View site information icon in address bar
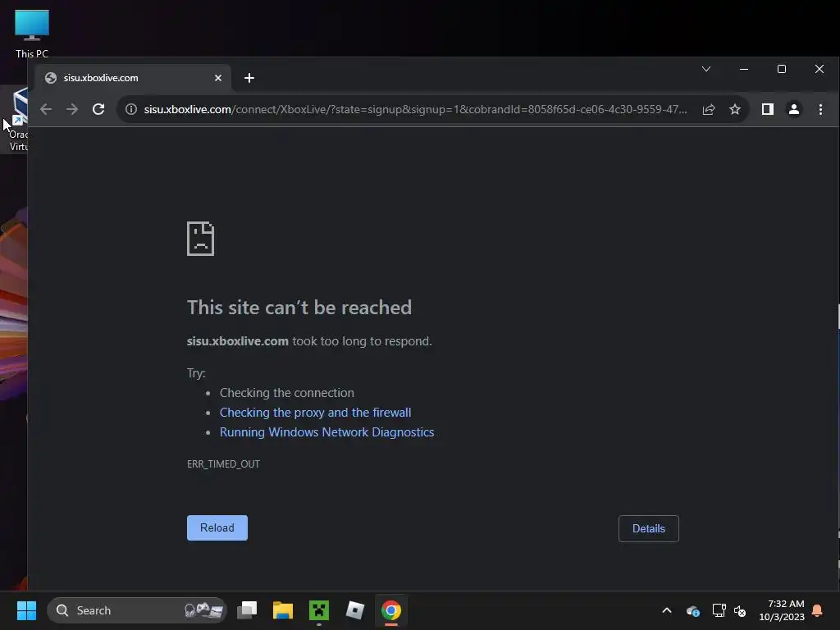This screenshot has width=840, height=630. coord(131,109)
